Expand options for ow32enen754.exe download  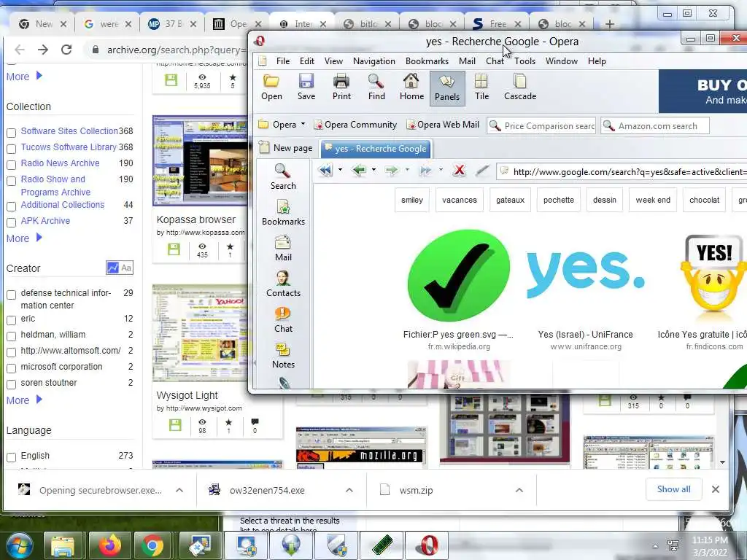349,490
